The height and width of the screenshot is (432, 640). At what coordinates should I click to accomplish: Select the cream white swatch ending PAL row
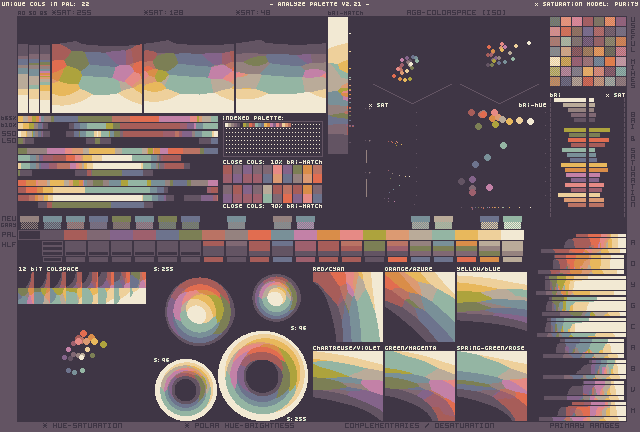512,235
